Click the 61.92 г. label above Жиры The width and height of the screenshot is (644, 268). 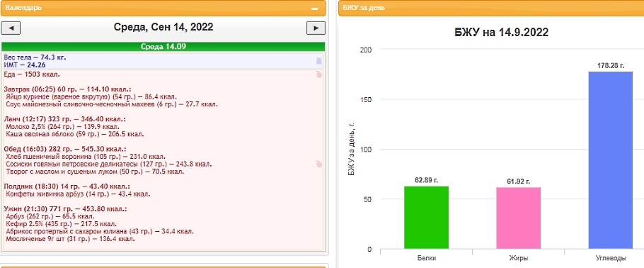518,181
